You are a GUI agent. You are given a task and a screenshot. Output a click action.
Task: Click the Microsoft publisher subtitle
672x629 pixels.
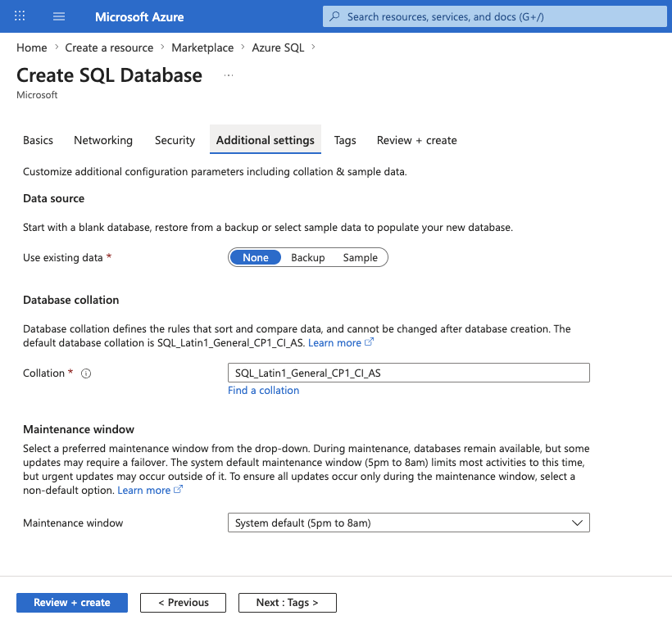coord(37,95)
